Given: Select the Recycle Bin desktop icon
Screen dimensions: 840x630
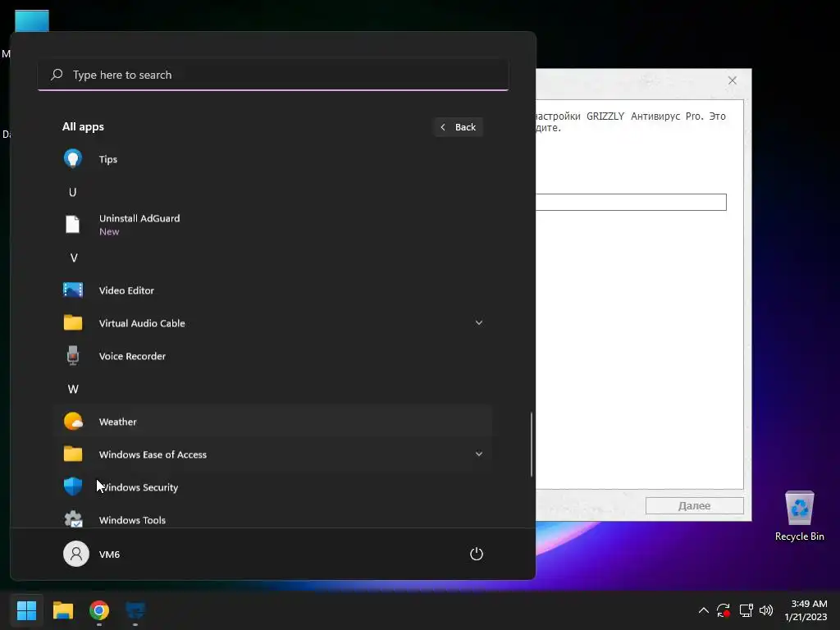Looking at the screenshot, I should pos(799,508).
